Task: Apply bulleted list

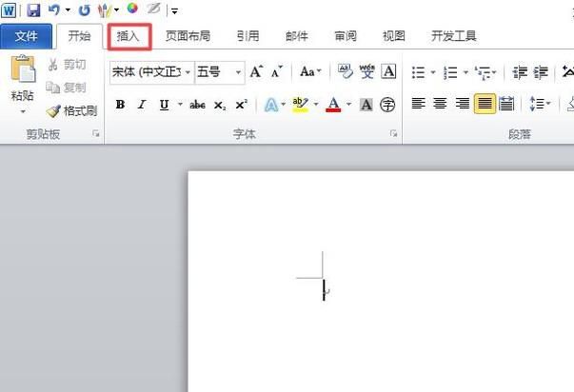Action: pyautogui.click(x=419, y=72)
